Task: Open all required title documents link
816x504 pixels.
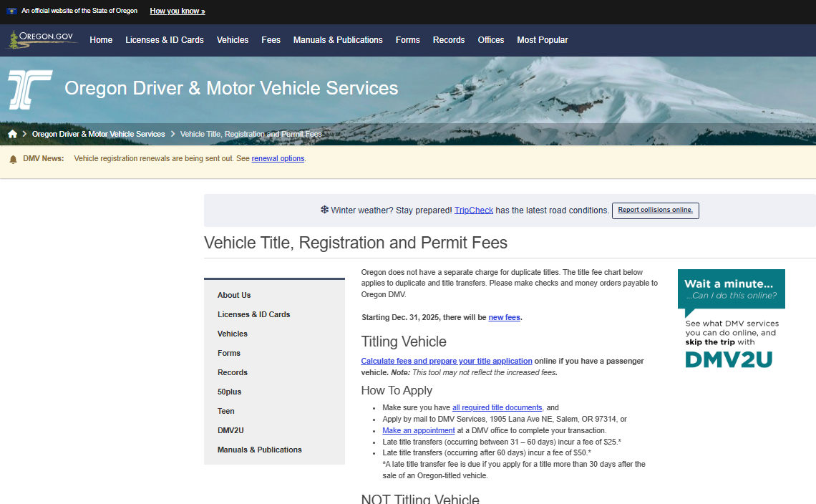Action: (x=497, y=407)
